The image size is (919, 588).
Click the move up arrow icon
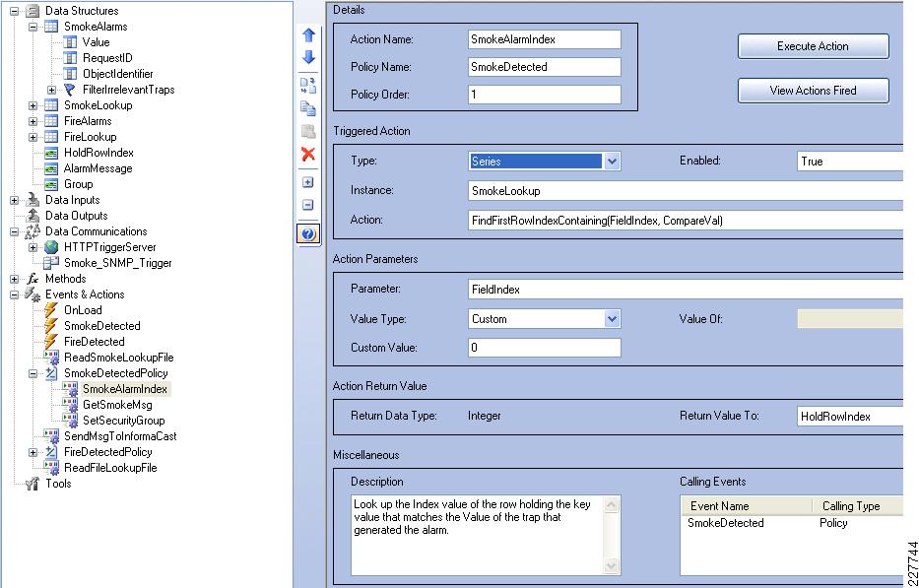click(x=309, y=35)
